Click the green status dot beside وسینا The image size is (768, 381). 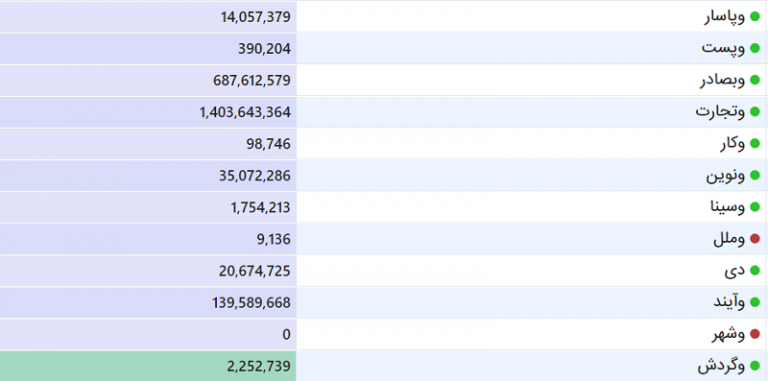[x=755, y=207]
